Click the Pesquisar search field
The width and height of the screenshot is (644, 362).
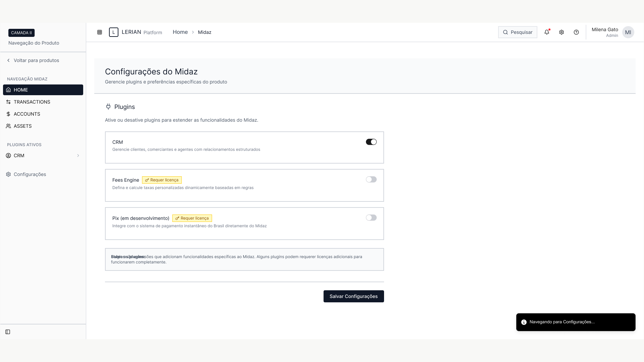click(518, 32)
